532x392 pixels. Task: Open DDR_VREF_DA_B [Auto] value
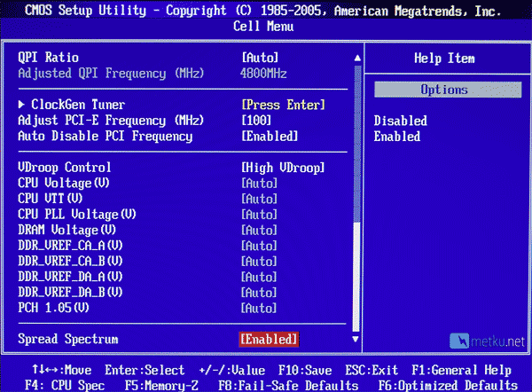[259, 293]
